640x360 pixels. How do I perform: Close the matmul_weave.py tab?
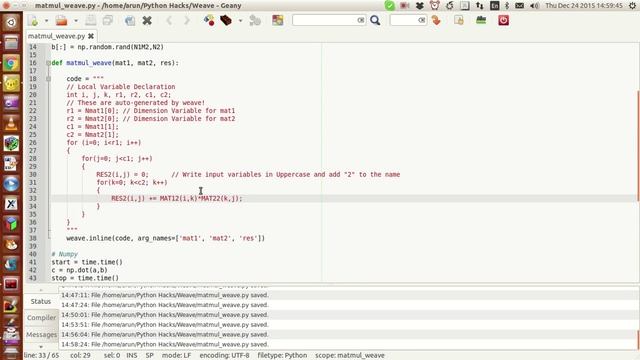[91, 36]
